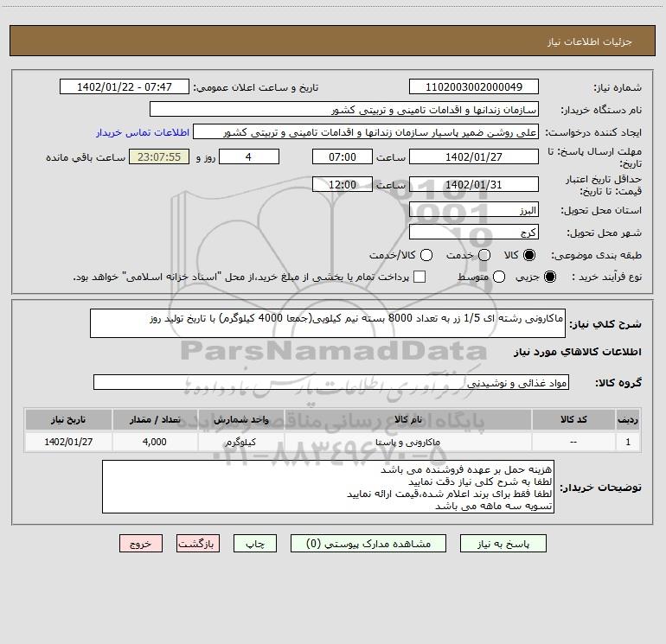
Task: Click the استان محل تحویل label
Action: click(x=601, y=211)
